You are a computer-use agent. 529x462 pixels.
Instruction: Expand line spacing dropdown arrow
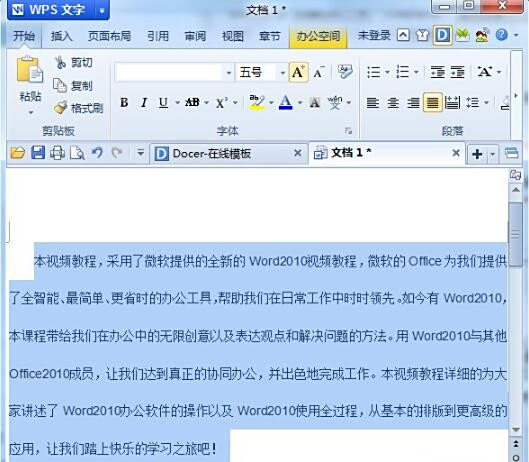[486, 103]
